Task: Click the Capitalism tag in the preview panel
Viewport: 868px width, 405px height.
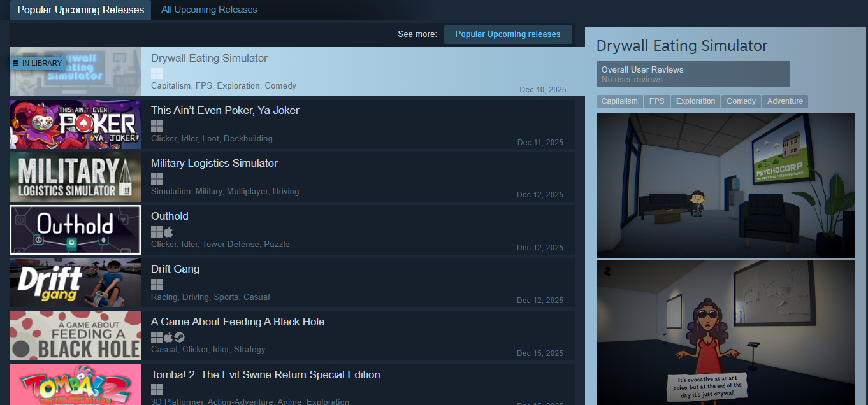Action: (x=619, y=101)
